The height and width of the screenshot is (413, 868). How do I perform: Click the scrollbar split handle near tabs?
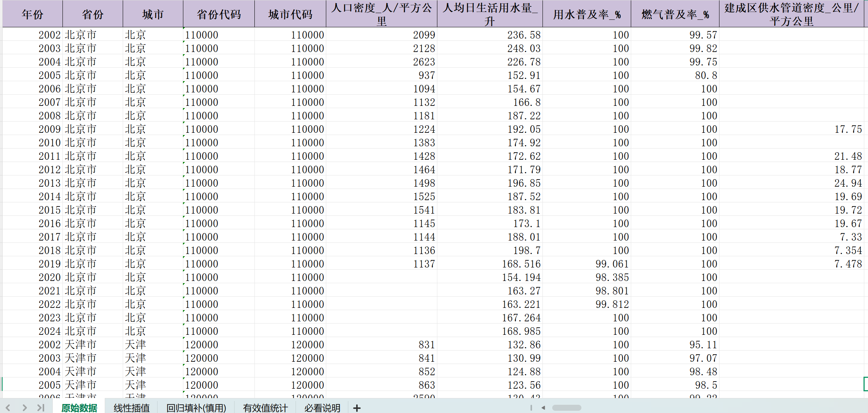point(531,407)
